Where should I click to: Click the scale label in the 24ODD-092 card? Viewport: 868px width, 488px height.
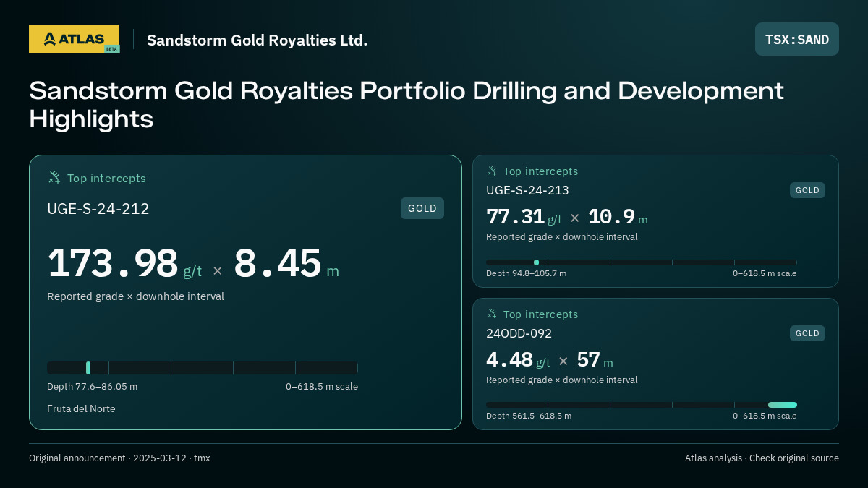coord(765,416)
